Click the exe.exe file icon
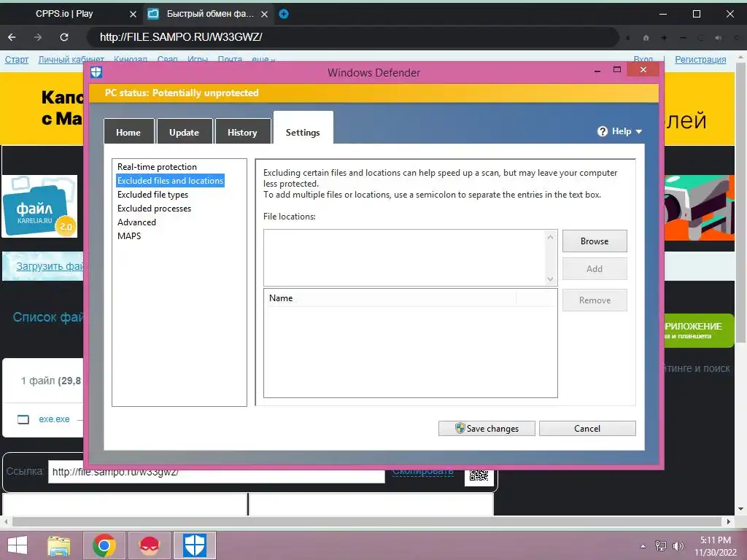The width and height of the screenshot is (747, 560). (23, 419)
